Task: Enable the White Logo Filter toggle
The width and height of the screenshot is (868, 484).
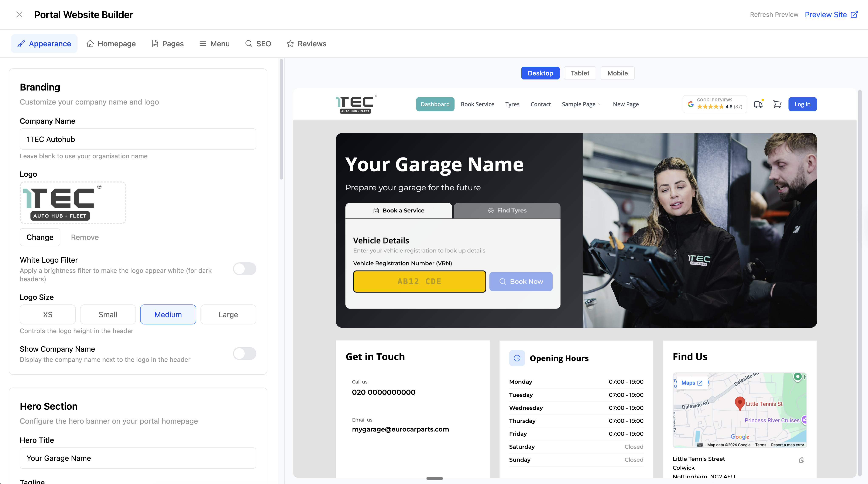Action: pyautogui.click(x=245, y=269)
